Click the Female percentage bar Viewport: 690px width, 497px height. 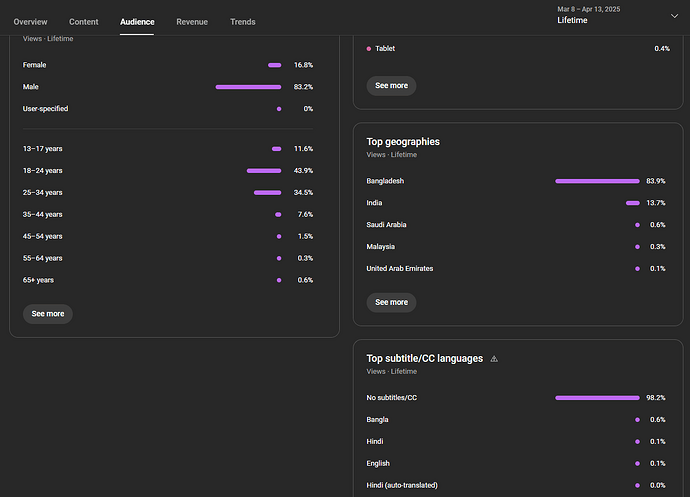pos(275,65)
